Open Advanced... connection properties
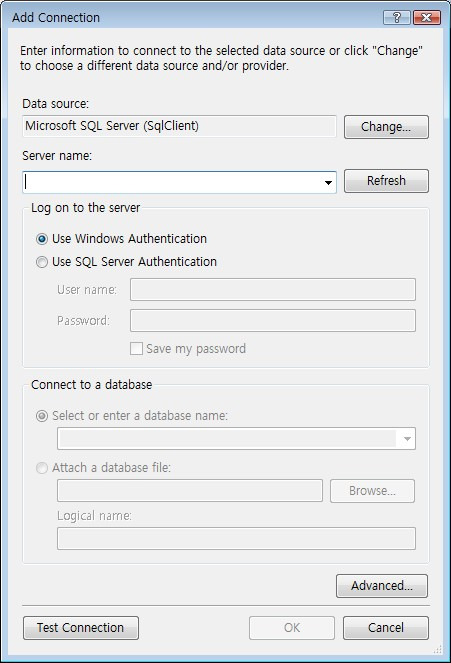Screen dimensions: 451x663 coord(382,586)
